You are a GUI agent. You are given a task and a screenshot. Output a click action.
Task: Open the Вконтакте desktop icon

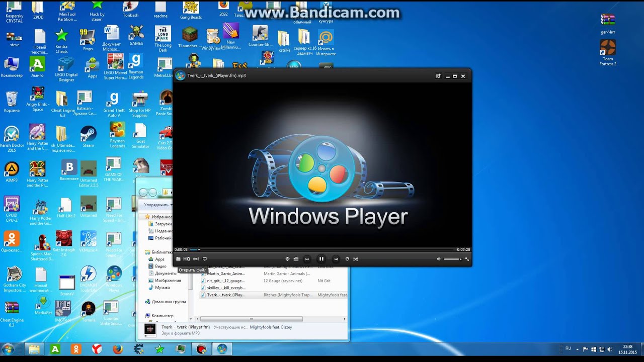click(69, 170)
